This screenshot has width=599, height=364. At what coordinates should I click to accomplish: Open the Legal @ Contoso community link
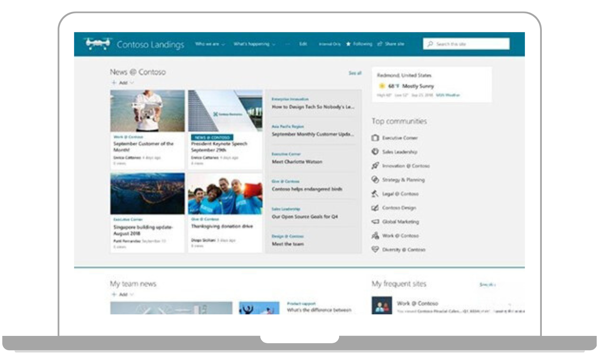[400, 194]
